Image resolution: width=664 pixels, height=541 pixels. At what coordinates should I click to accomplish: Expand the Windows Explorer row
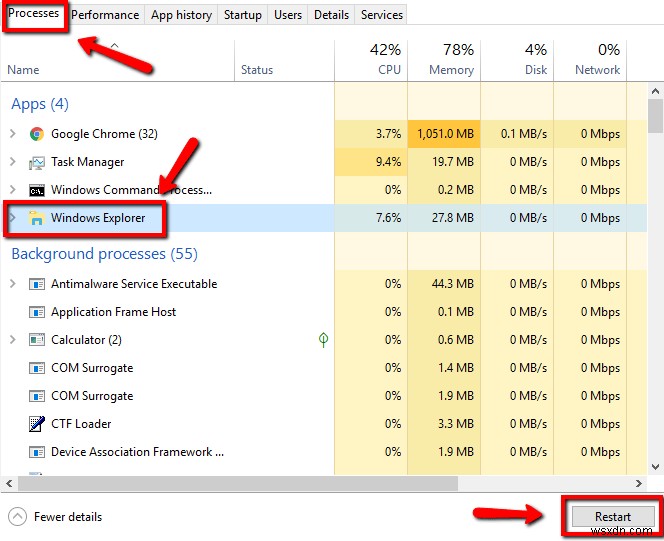[13, 218]
